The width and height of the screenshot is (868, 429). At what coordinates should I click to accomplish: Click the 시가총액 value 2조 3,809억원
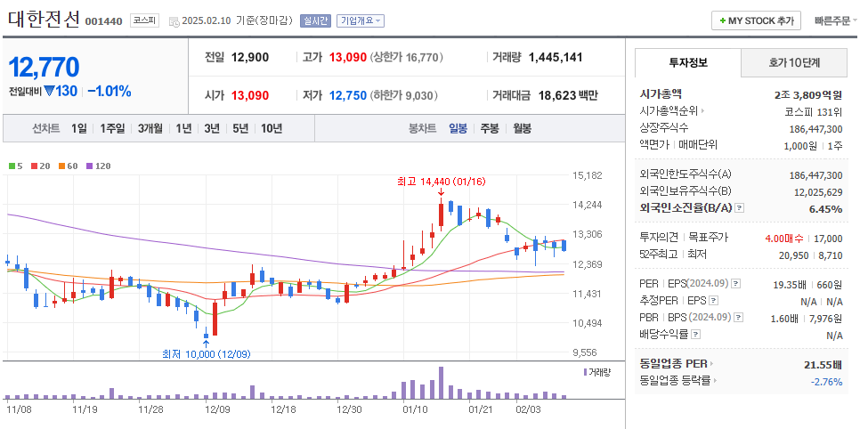[808, 94]
